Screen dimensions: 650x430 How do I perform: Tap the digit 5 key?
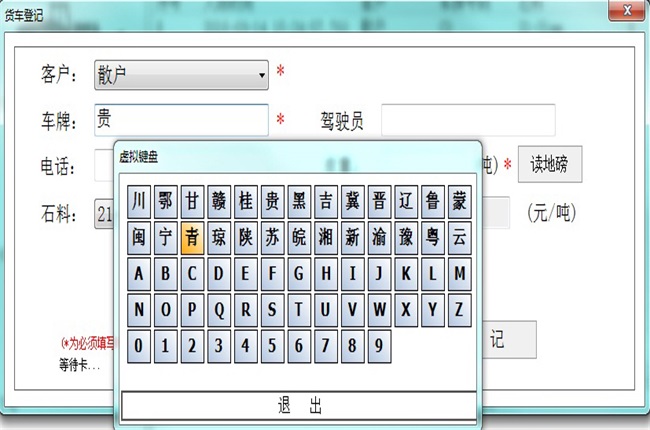point(270,346)
